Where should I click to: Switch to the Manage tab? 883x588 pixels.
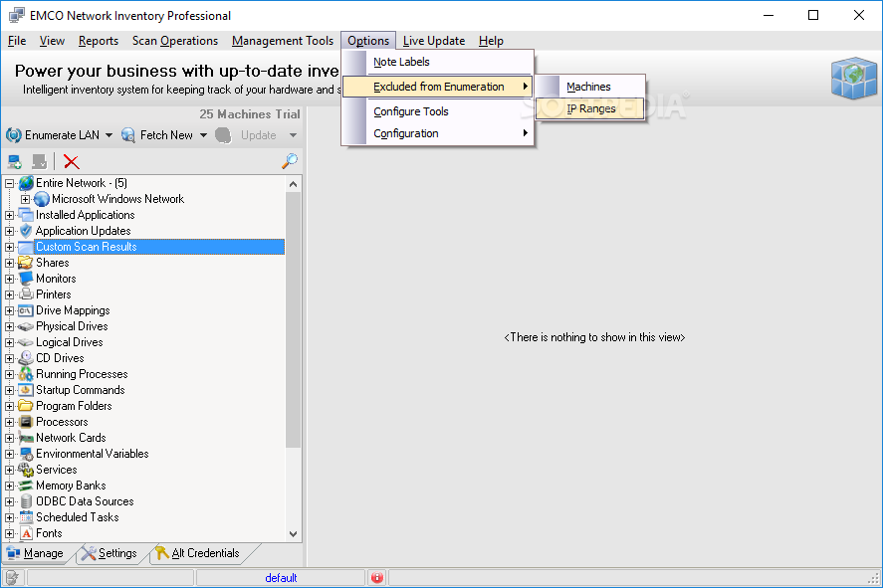click(36, 553)
